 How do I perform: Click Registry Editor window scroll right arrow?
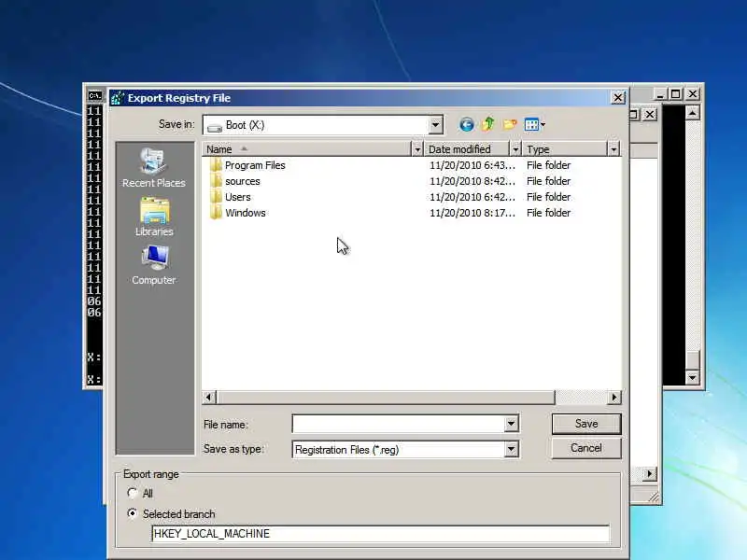649,474
